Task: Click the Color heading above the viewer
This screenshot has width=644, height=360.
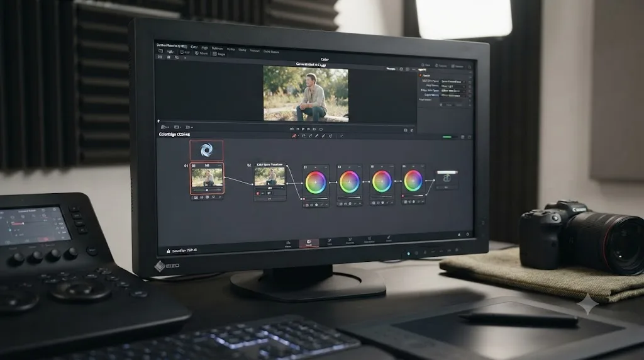Action: pyautogui.click(x=325, y=60)
